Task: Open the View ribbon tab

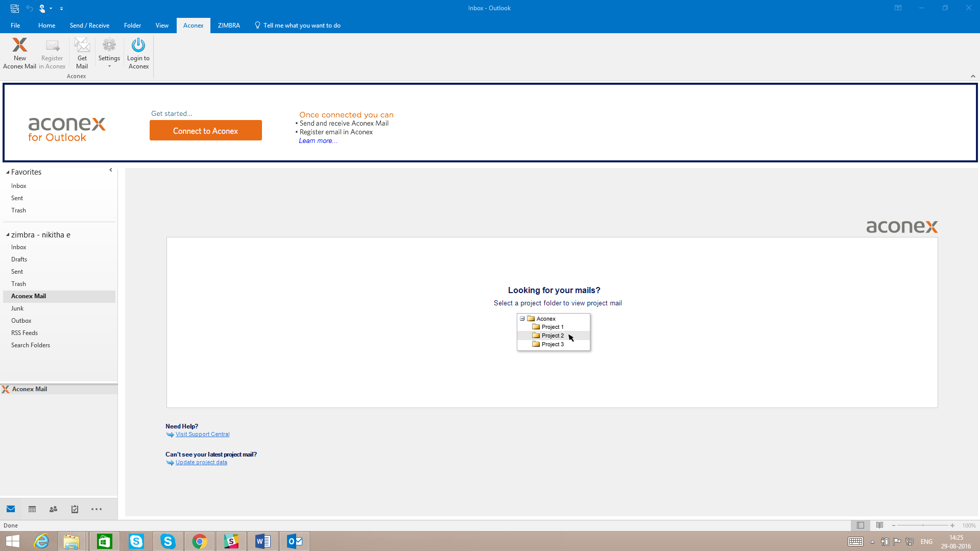Action: [x=162, y=26]
